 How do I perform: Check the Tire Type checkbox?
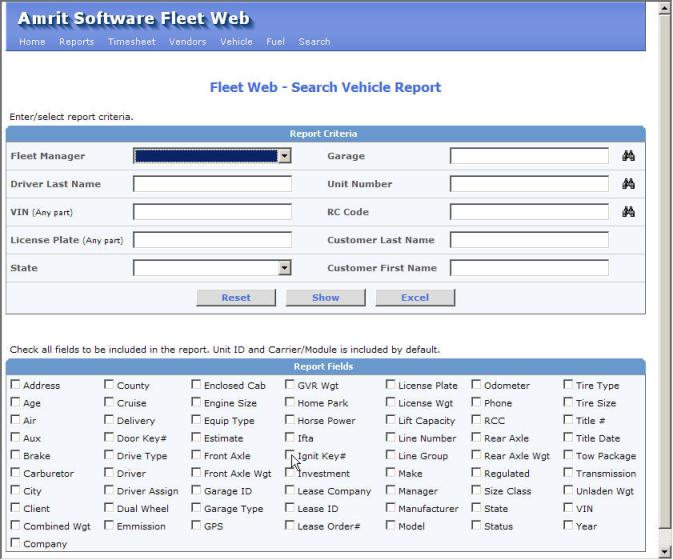[x=568, y=384]
